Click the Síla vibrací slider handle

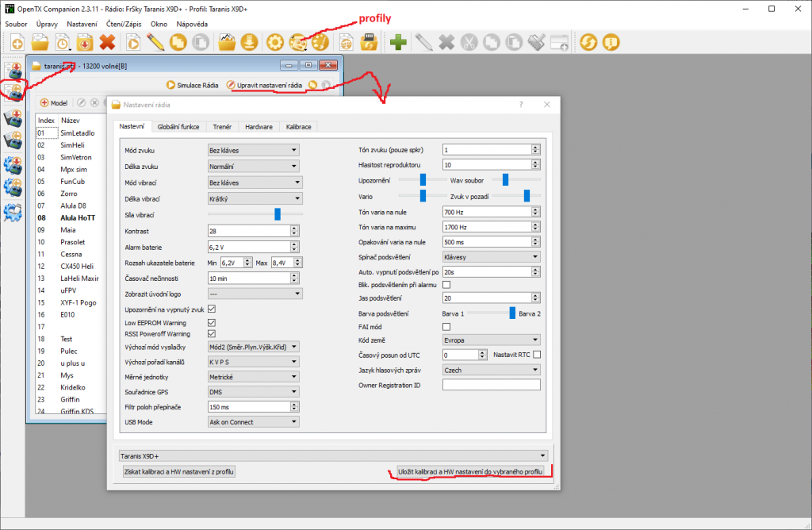click(278, 213)
